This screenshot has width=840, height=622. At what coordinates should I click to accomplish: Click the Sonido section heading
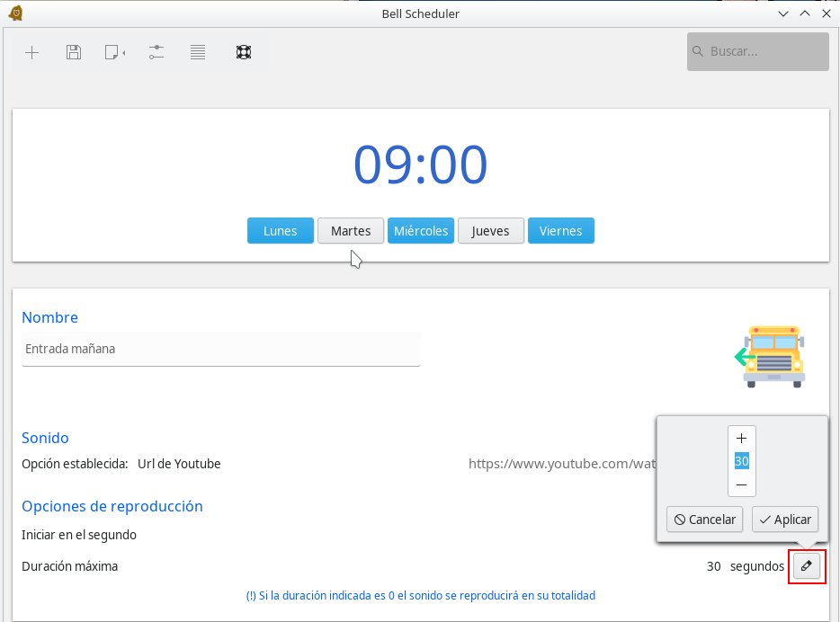click(x=45, y=438)
